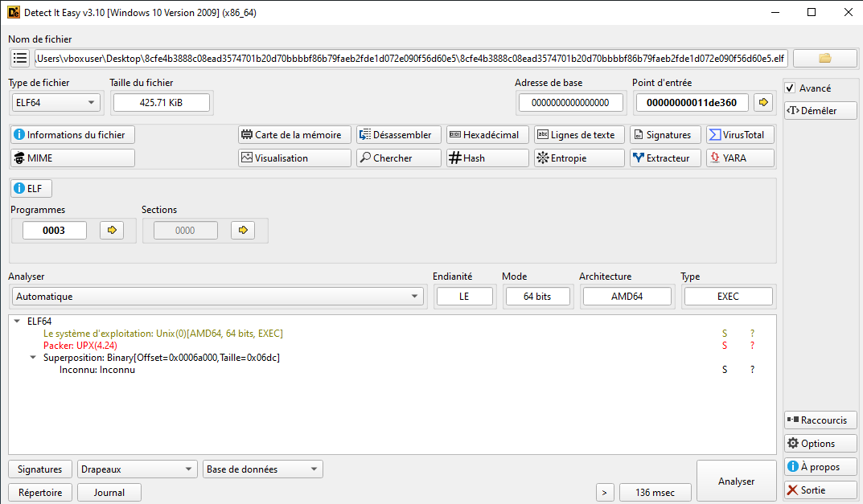Open Visualisation tool

coord(294,158)
